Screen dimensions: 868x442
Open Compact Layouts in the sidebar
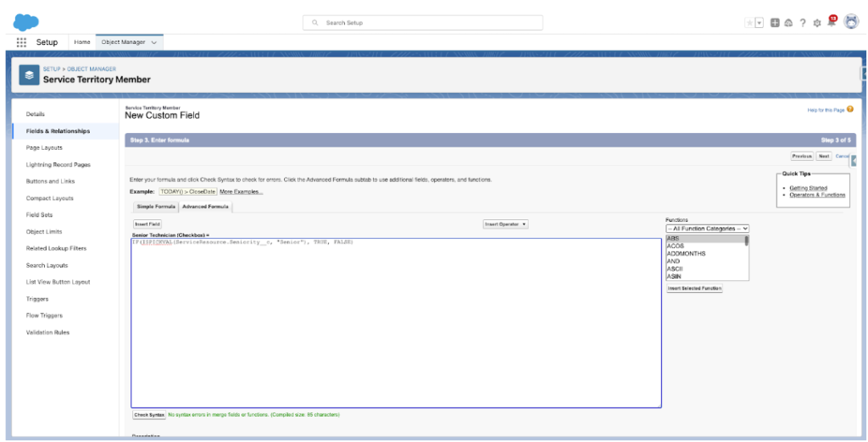[x=50, y=198]
